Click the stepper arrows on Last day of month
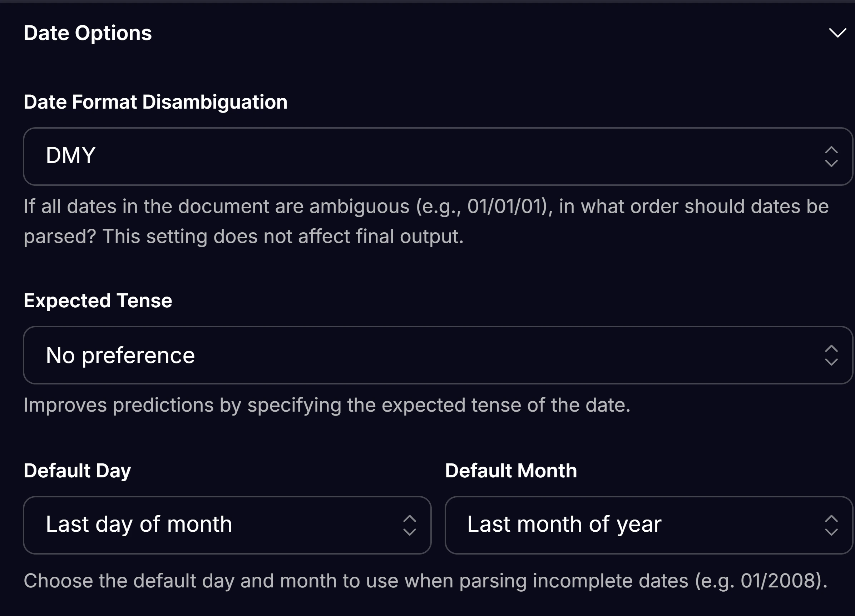855x616 pixels. [409, 525]
